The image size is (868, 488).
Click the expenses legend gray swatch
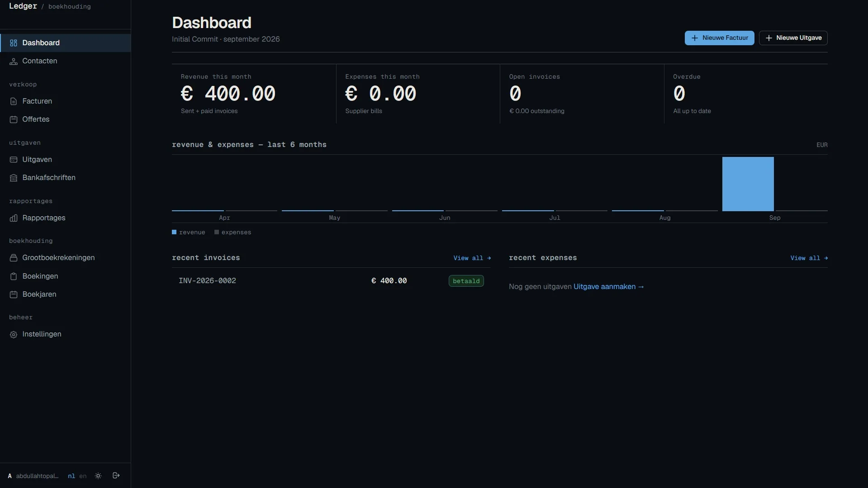[x=217, y=232]
